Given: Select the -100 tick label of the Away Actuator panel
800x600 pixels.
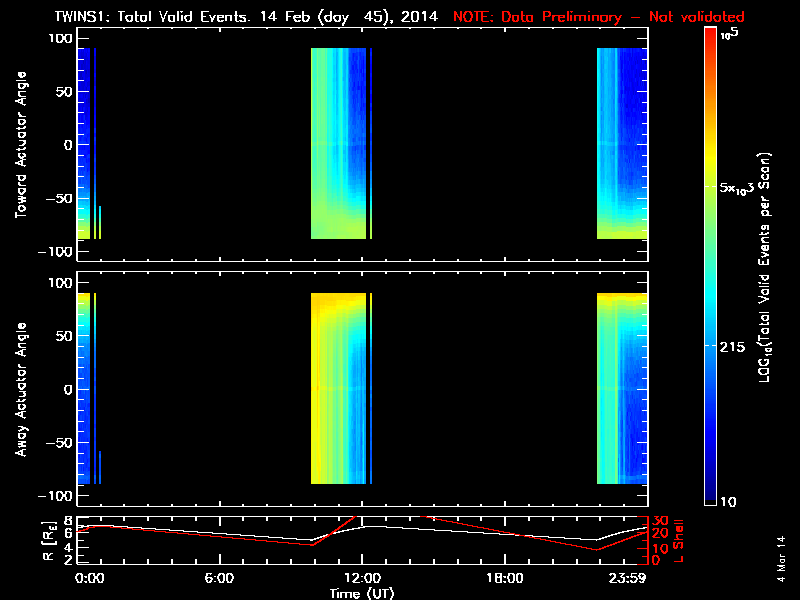Looking at the screenshot, I should [x=55, y=495].
